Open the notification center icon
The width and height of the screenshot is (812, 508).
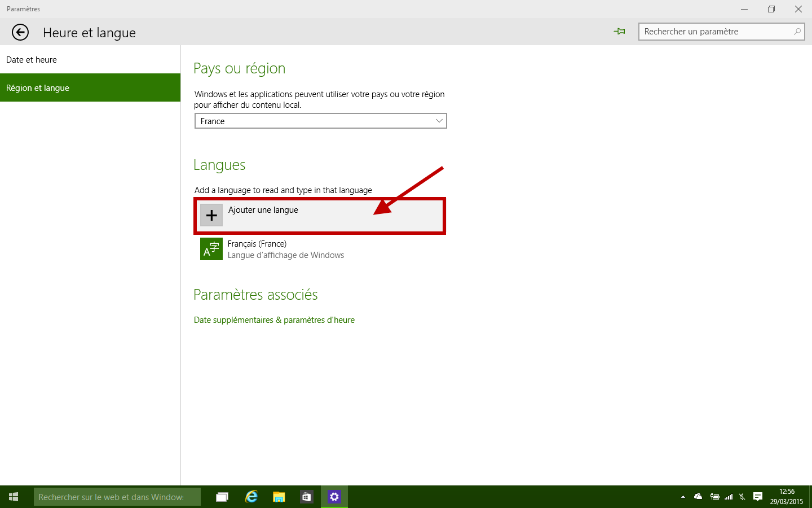[758, 497]
